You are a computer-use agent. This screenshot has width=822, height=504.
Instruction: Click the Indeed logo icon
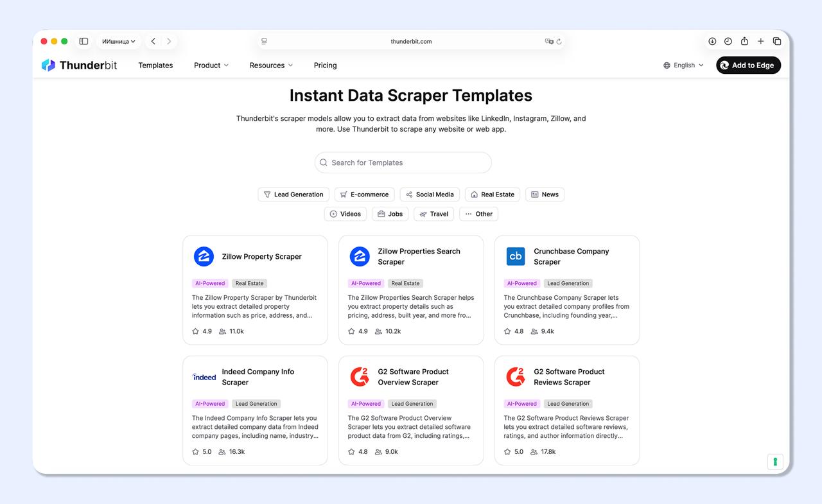(x=204, y=377)
